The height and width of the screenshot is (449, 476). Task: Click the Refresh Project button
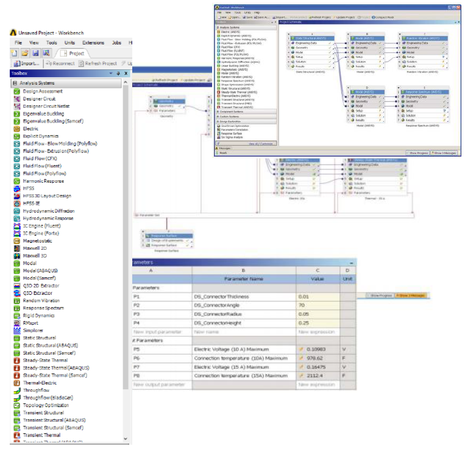(x=98, y=63)
